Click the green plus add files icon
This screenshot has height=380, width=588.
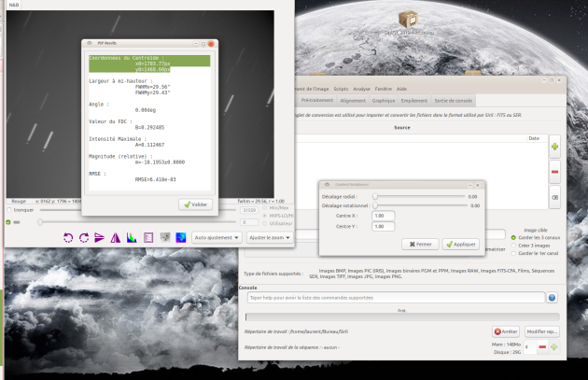[554, 148]
